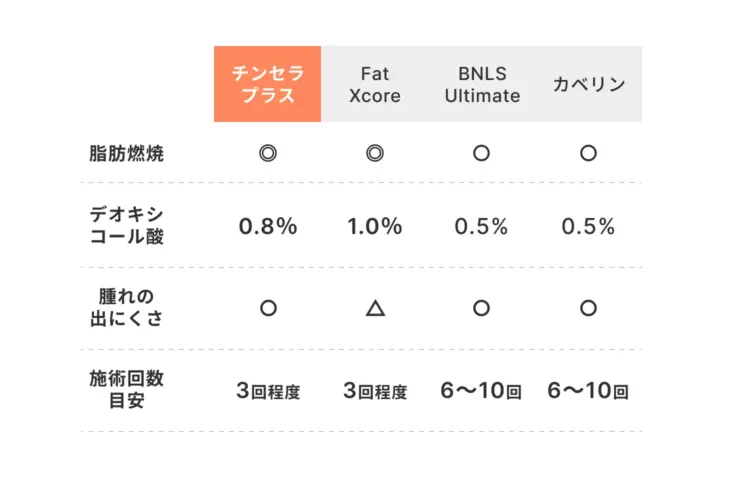Select チンセラプラス's 腫れの出にくさ circle
Image resolution: width=750 pixels, height=478 pixels.
click(x=267, y=308)
